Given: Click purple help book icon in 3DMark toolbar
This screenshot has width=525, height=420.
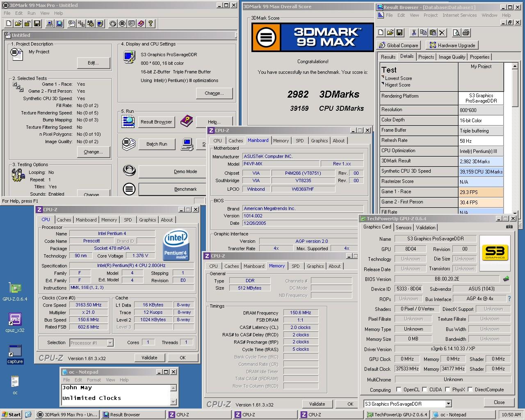Looking at the screenshot, I should click(141, 23).
